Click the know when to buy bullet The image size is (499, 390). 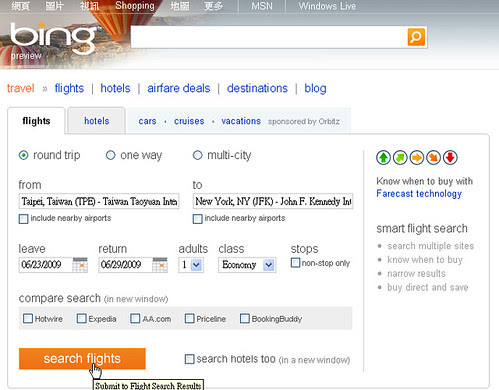425,260
